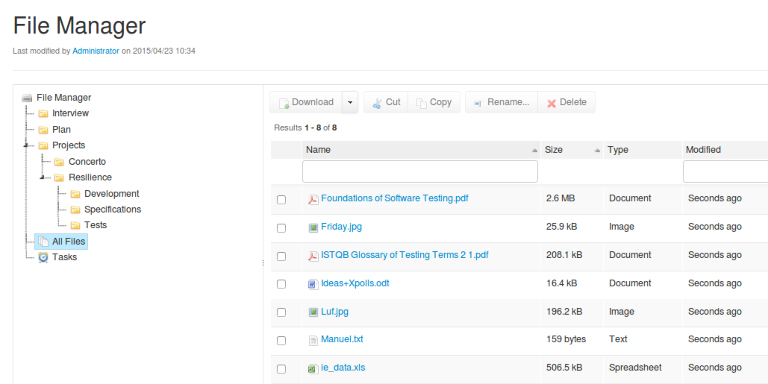Select the Friday.jpg checkbox
This screenshot has height=384, width=768.
282,228
